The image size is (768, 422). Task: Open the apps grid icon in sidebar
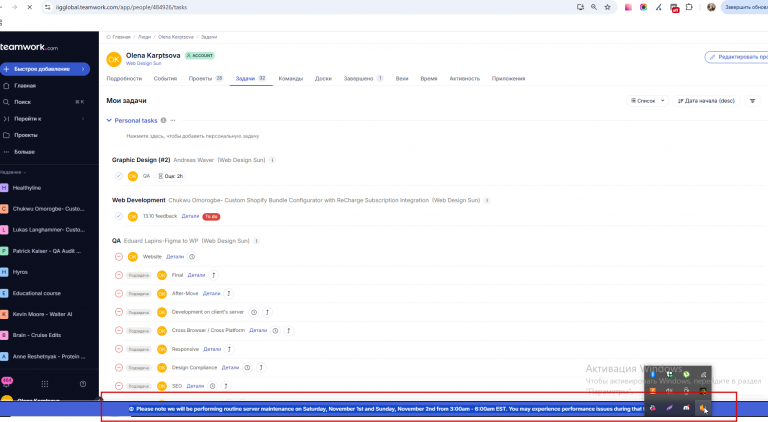pyautogui.click(x=45, y=384)
